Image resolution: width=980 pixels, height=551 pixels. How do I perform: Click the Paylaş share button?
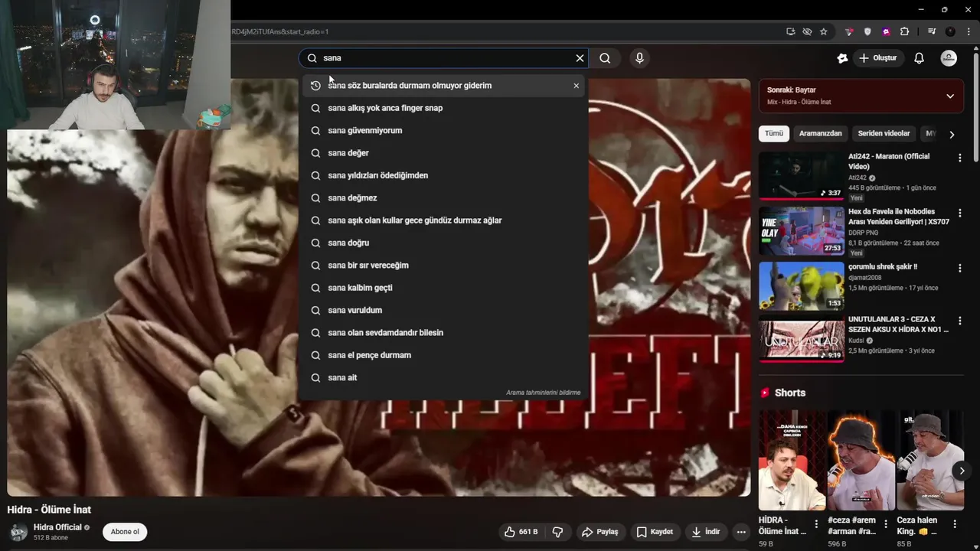click(599, 532)
